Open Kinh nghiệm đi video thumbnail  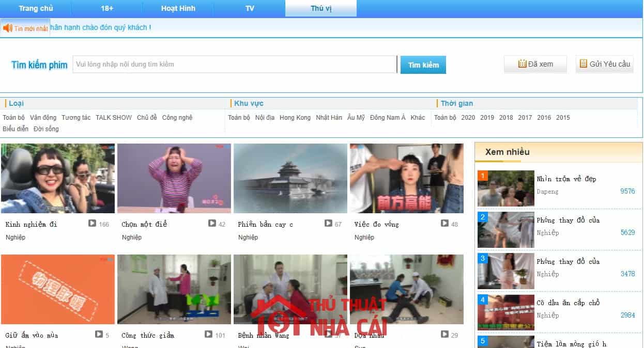pyautogui.click(x=58, y=178)
